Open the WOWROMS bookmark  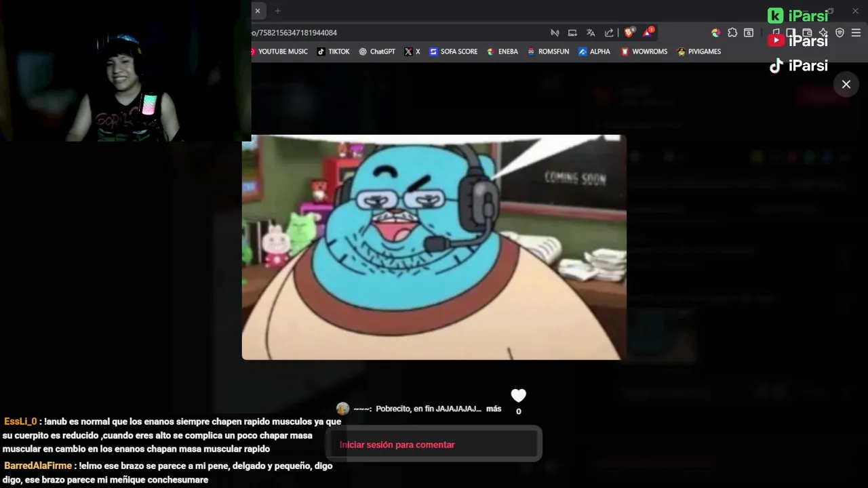click(x=644, y=52)
